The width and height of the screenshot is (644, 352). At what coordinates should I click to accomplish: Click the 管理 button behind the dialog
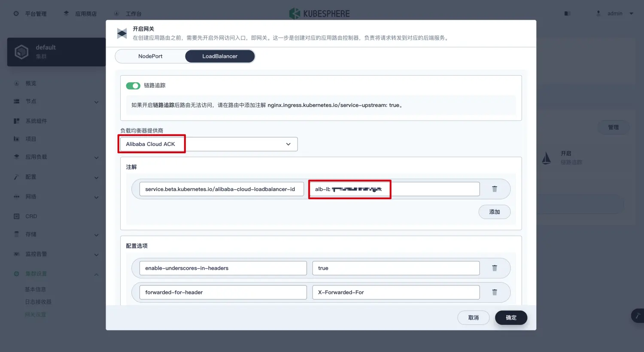pos(614,127)
